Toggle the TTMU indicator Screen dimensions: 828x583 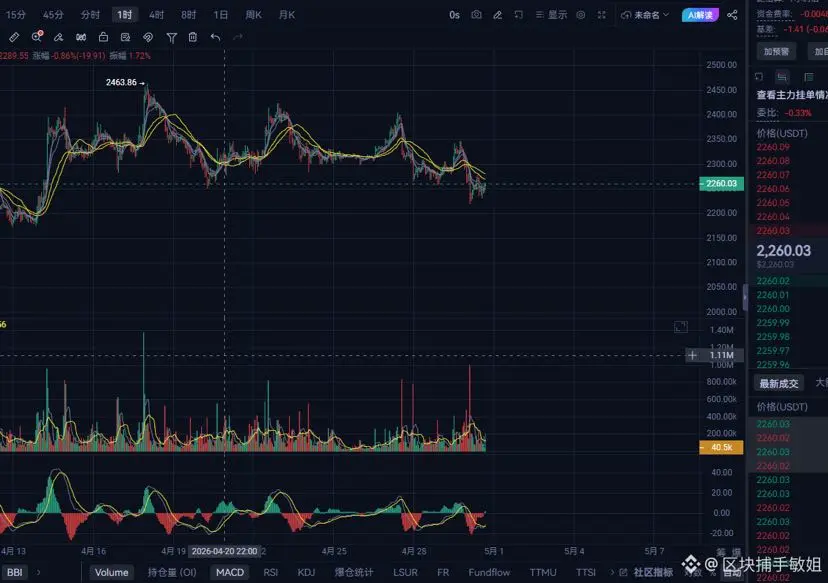tap(543, 572)
